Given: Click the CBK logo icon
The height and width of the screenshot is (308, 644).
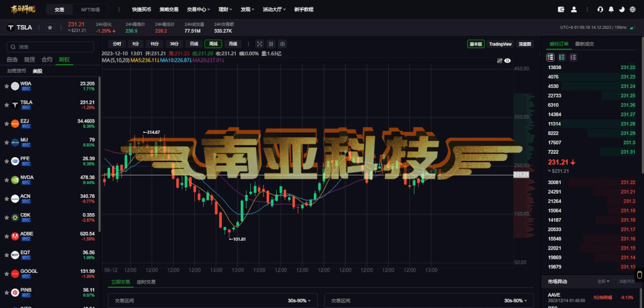Looking at the screenshot, I should pyautogui.click(x=15, y=217).
